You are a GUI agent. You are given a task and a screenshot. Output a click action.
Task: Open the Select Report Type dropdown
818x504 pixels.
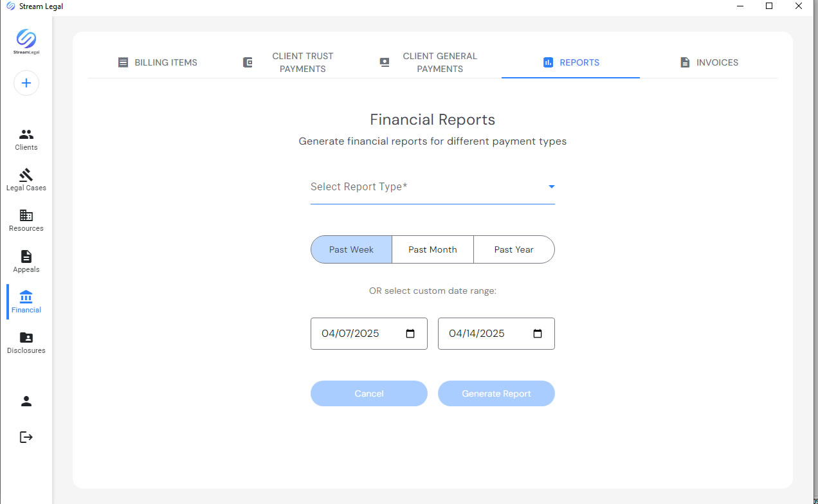[433, 187]
